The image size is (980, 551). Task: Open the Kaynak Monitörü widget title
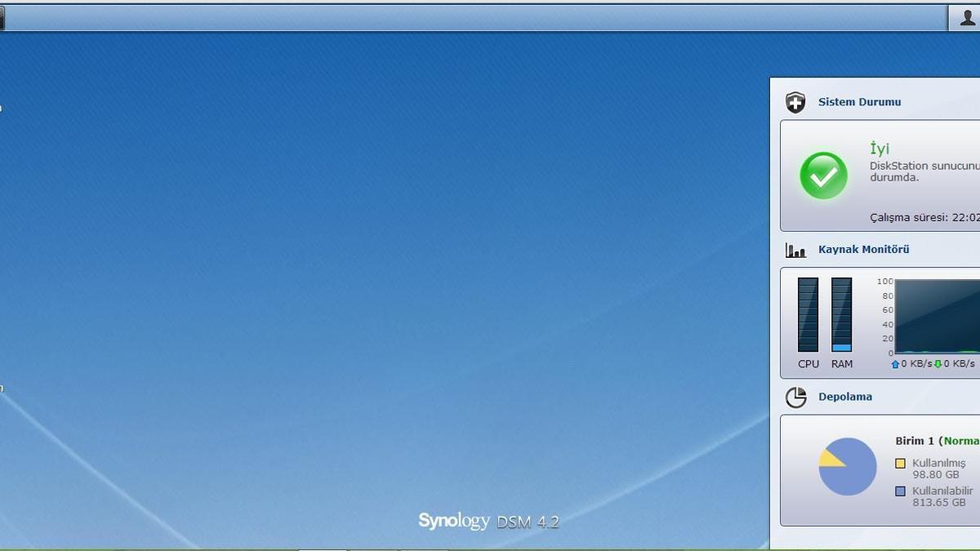pos(863,250)
